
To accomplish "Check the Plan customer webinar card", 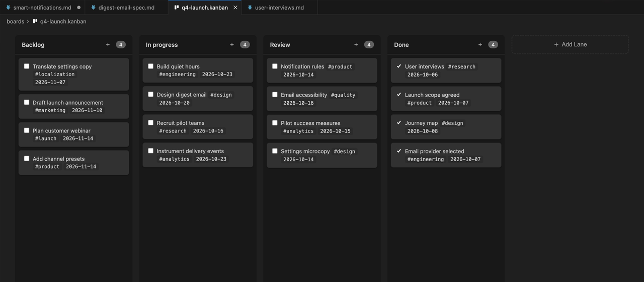I will tap(27, 130).
